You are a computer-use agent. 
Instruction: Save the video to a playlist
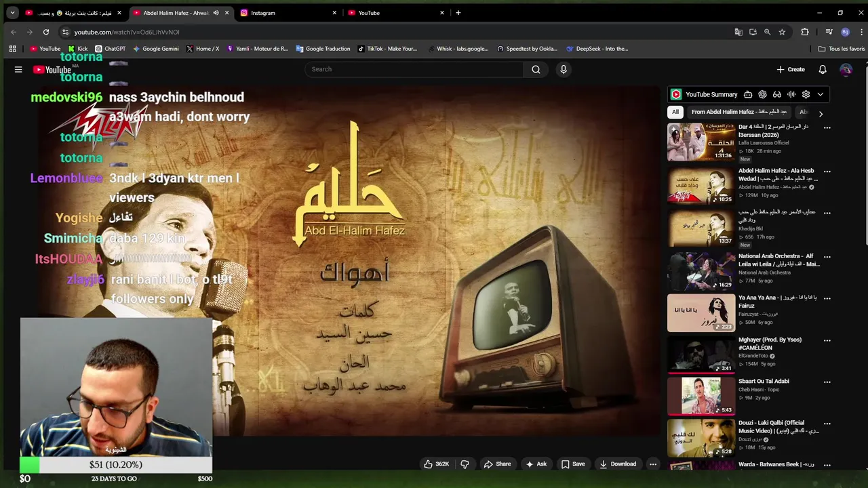[573, 464]
